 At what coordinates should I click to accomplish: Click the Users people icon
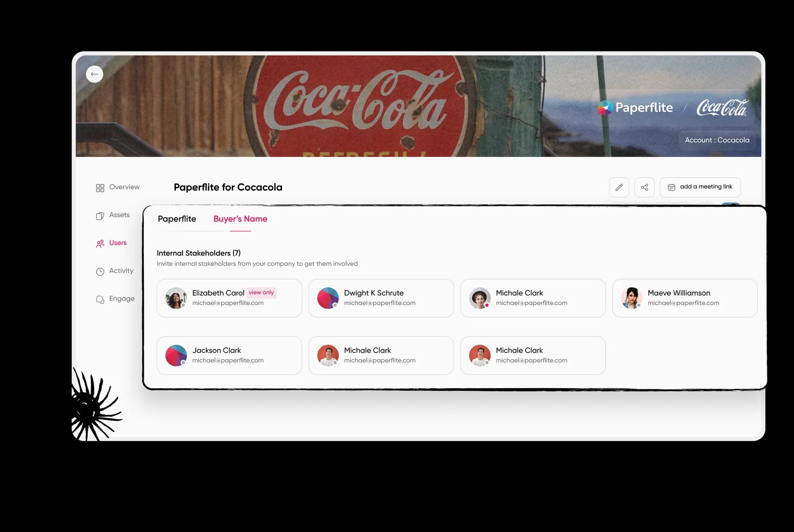[100, 244]
